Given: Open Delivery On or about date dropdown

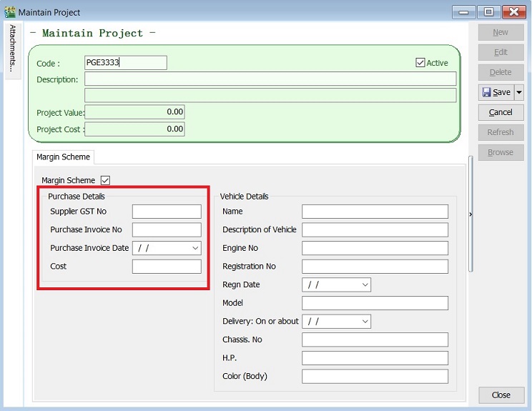Looking at the screenshot, I should (x=365, y=322).
